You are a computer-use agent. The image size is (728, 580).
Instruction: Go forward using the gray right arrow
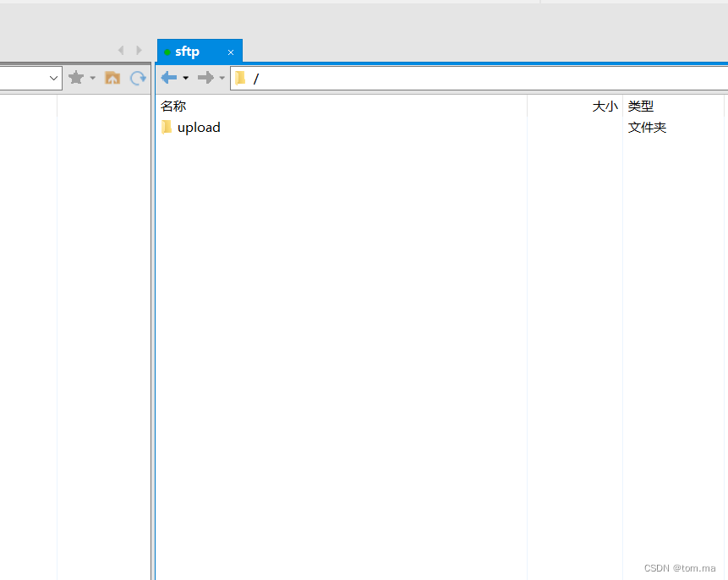tap(205, 78)
